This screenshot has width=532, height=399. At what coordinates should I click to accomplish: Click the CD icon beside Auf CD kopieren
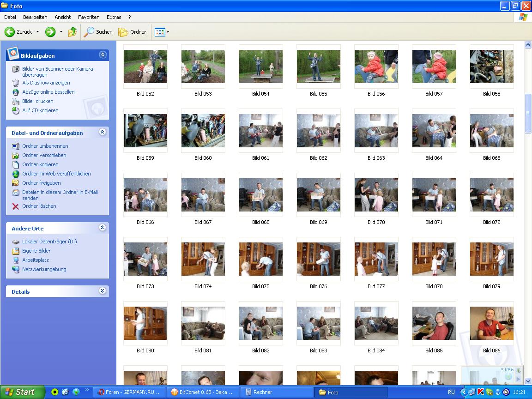coord(16,111)
